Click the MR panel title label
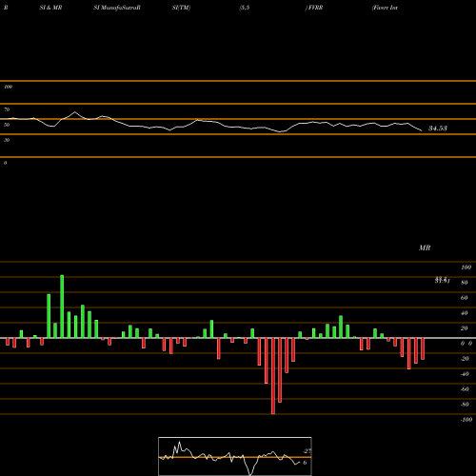Viewport: 476px width, 476px height. (x=425, y=248)
